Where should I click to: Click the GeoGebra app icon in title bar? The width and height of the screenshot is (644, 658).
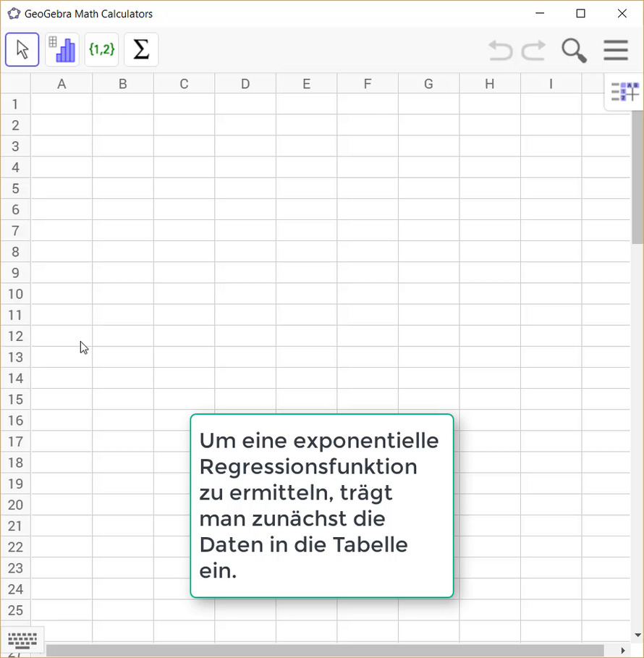(13, 13)
